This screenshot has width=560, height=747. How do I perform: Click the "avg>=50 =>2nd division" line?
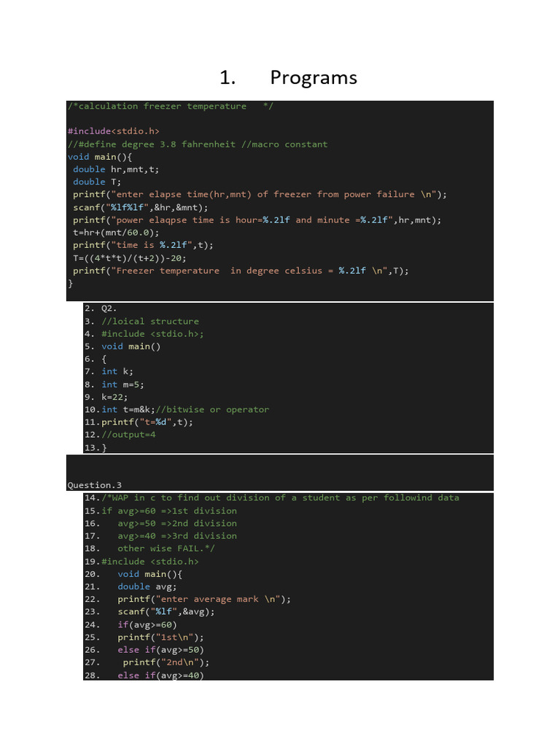pyautogui.click(x=176, y=523)
